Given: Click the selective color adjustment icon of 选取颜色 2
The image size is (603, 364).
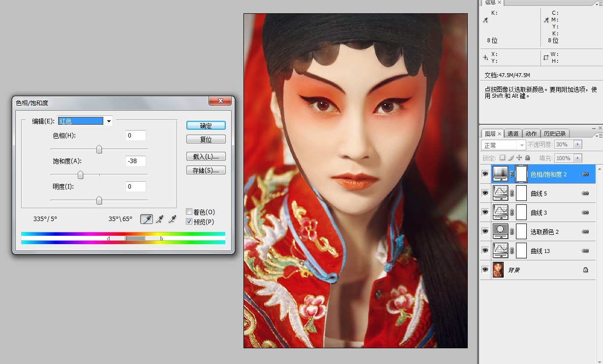Looking at the screenshot, I should coord(501,231).
